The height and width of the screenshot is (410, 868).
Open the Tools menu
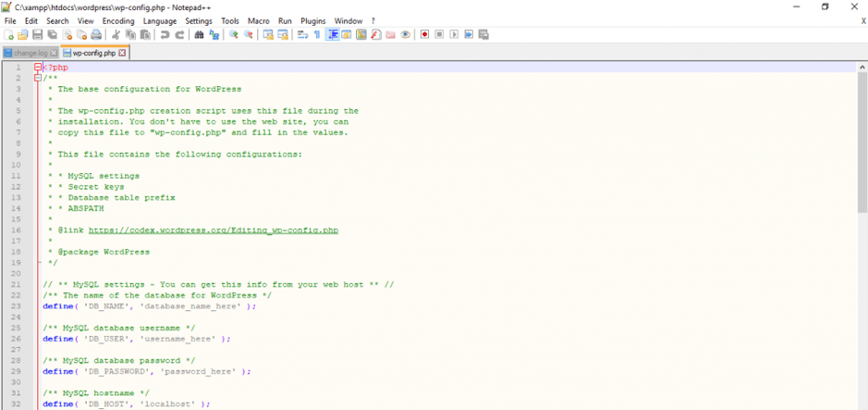230,21
